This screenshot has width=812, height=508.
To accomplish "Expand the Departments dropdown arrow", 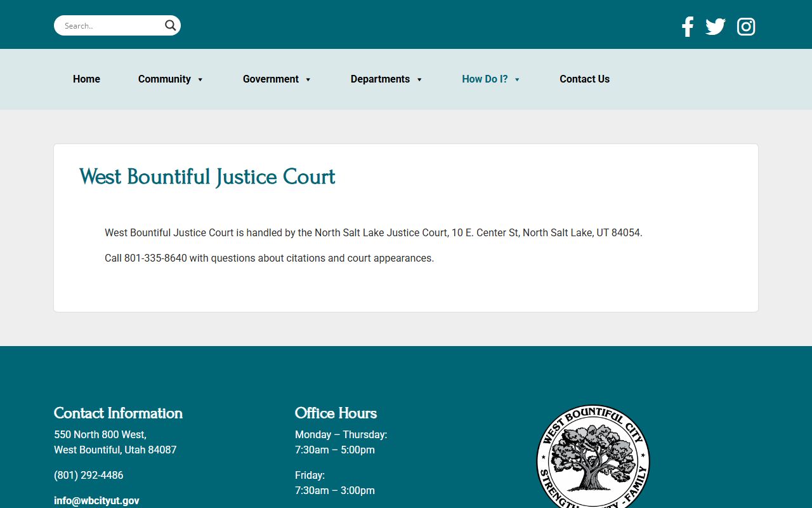I will point(419,79).
